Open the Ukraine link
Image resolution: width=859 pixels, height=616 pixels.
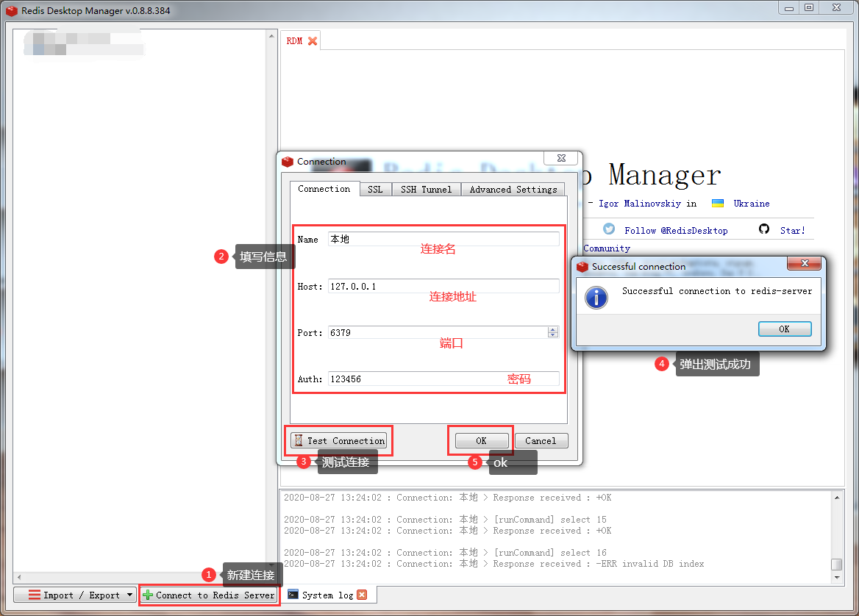[x=752, y=204]
